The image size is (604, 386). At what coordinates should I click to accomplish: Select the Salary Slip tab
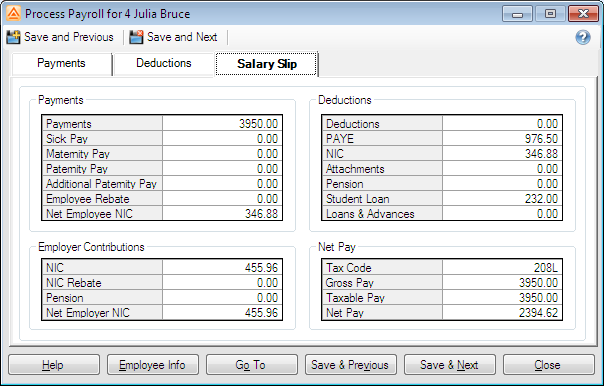[267, 64]
